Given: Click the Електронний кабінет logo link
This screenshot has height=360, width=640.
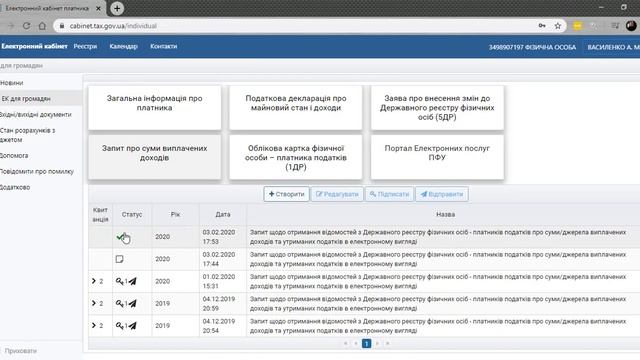Looking at the screenshot, I should pyautogui.click(x=34, y=47).
